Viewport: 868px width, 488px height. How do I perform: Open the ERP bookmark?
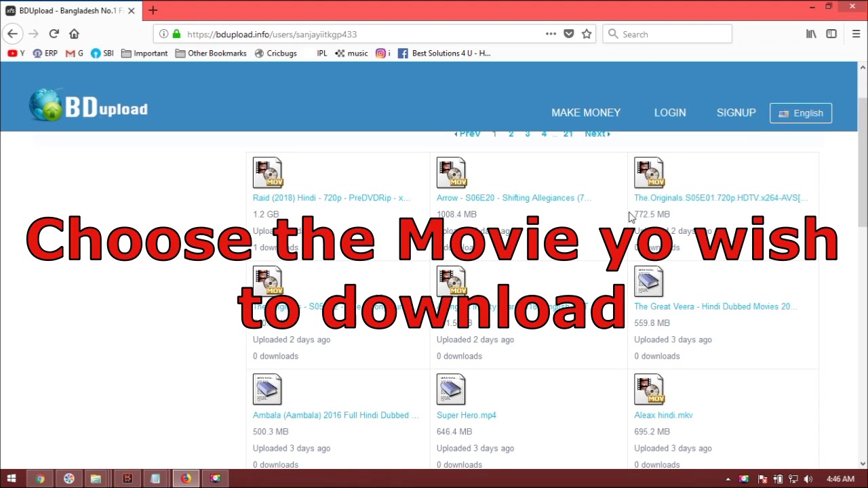click(45, 53)
